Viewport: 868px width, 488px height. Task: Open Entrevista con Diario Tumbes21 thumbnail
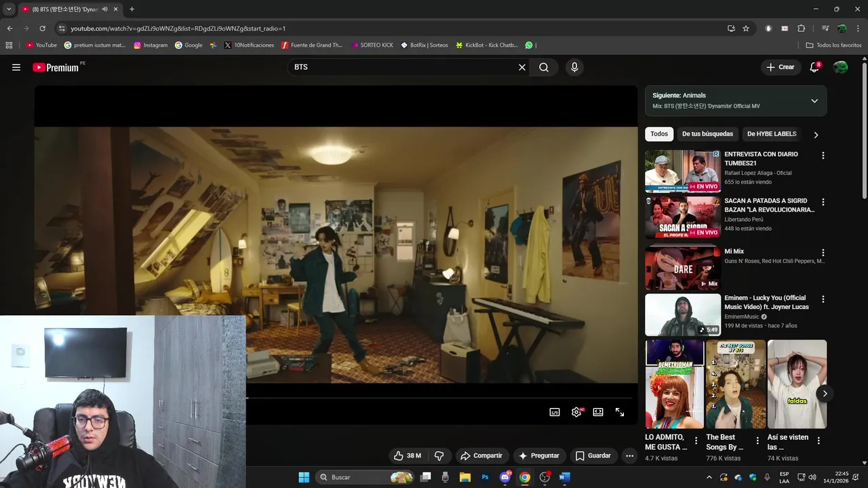pyautogui.click(x=683, y=171)
